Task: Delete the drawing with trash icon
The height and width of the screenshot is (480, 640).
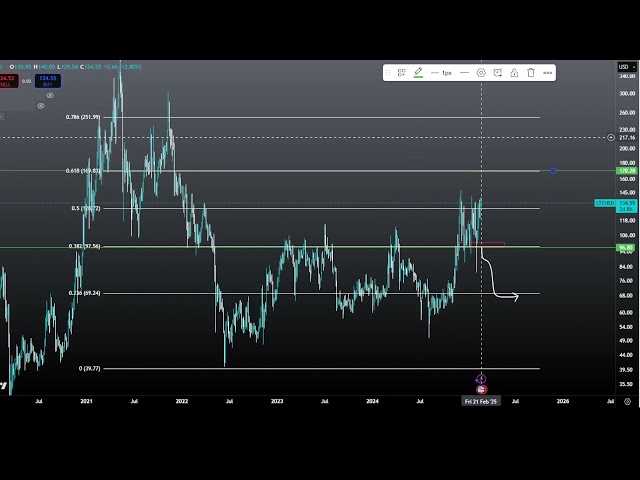Action: tap(531, 73)
